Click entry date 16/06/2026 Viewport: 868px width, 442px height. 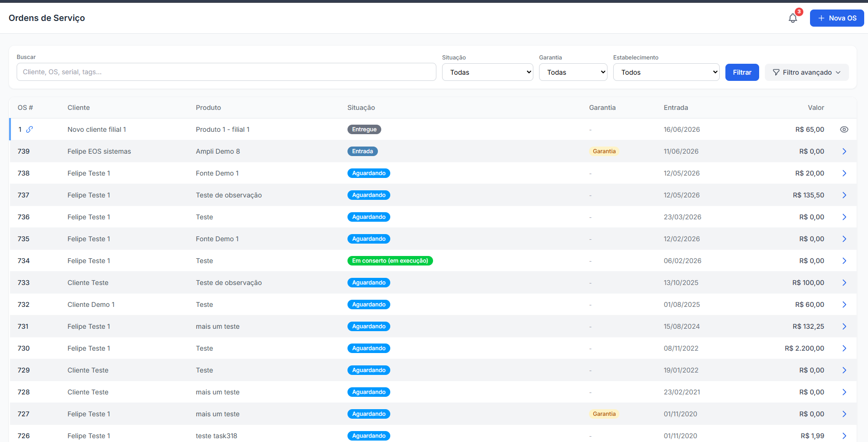click(x=682, y=129)
